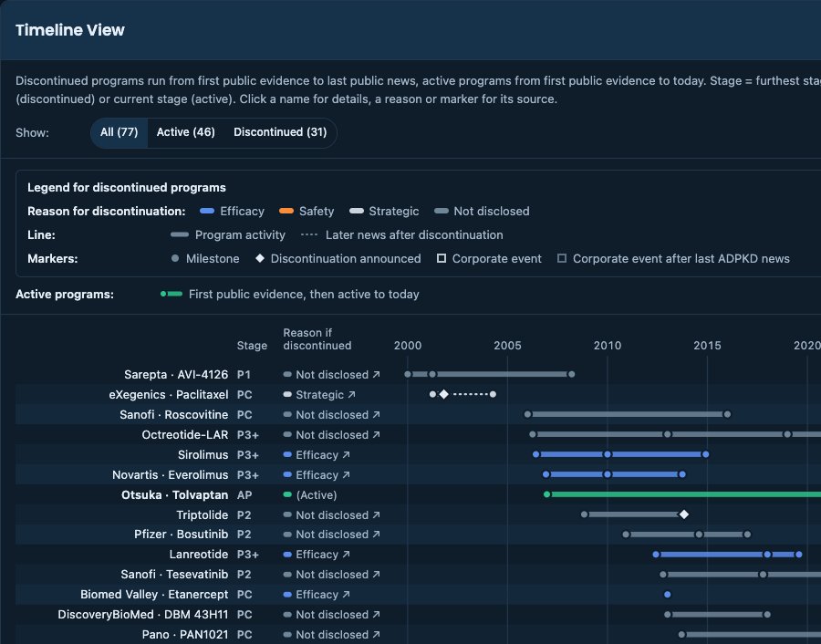Open Otsuka · Tolvaptan details
Viewport: 821px width, 644px height.
[x=175, y=494]
